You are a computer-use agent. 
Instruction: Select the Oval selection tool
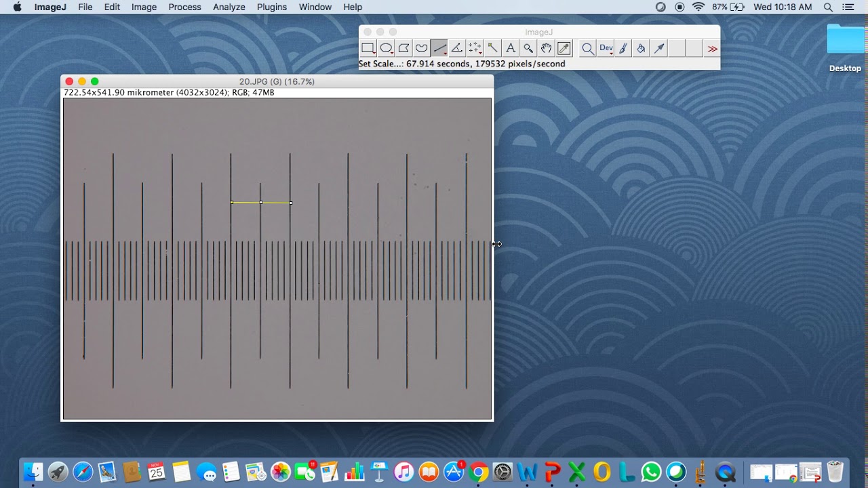386,48
